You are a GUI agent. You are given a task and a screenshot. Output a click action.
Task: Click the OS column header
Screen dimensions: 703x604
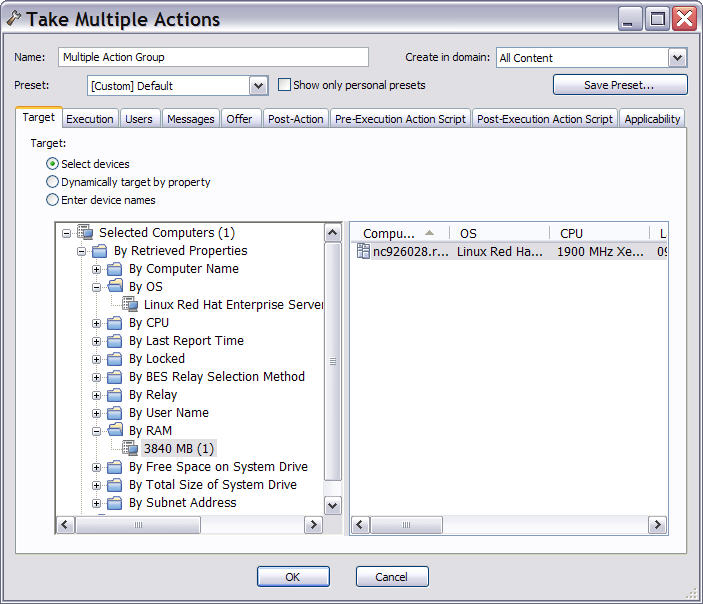point(499,233)
